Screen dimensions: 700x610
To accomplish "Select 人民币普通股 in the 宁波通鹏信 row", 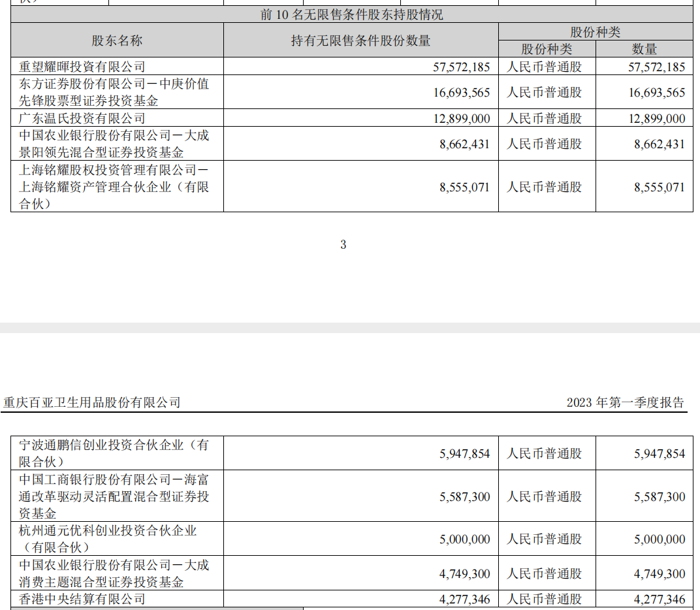I will click(544, 453).
